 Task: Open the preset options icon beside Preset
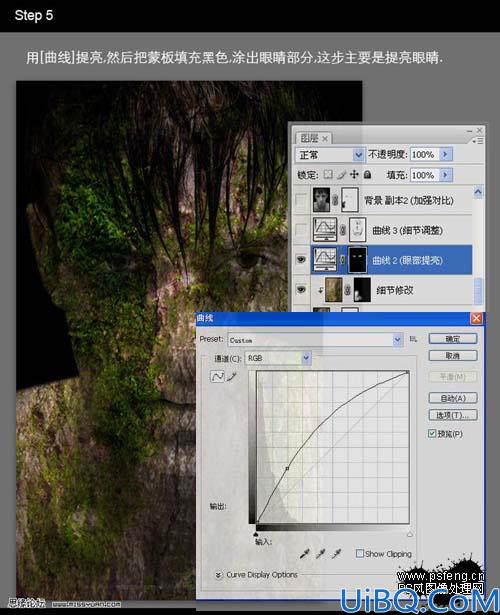point(413,339)
